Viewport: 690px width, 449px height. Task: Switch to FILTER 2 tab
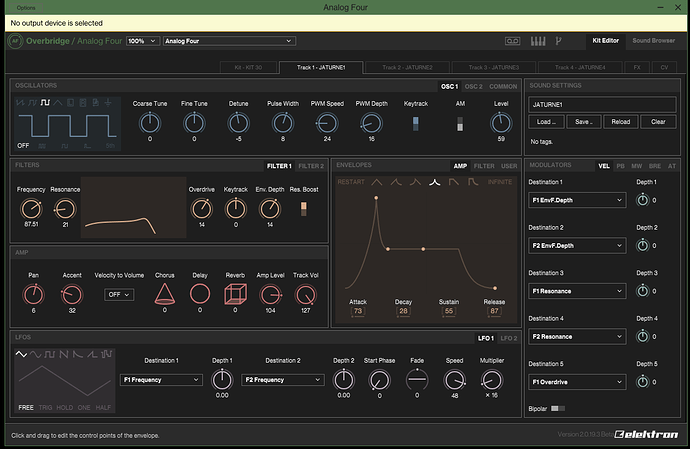[311, 166]
